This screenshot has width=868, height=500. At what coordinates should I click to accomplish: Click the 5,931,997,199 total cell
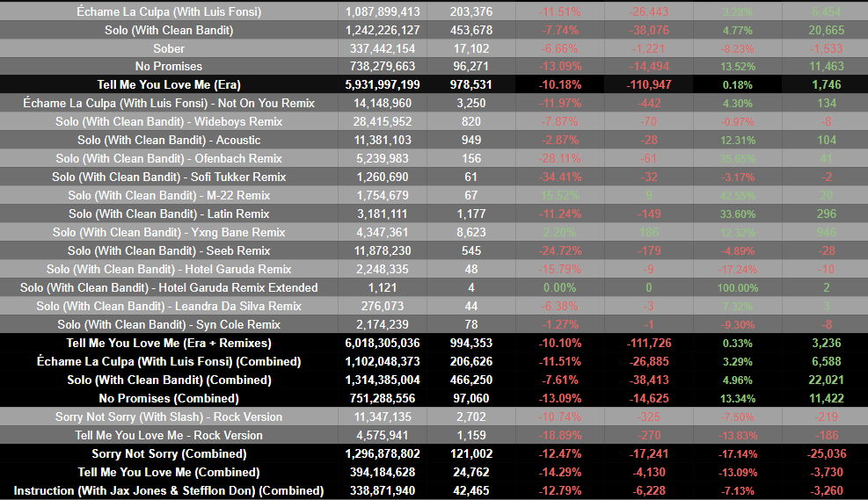pyautogui.click(x=383, y=84)
